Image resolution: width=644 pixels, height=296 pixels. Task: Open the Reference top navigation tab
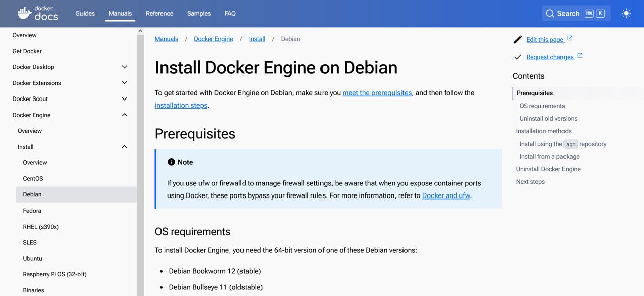tap(159, 14)
